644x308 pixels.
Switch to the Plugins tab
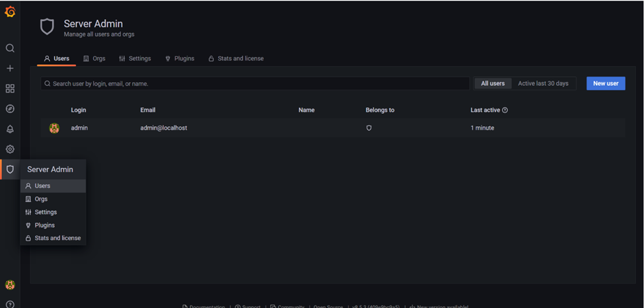pos(180,58)
